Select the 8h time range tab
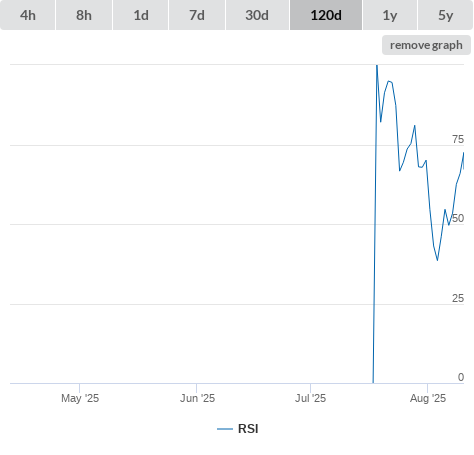The width and height of the screenshot is (474, 455). pos(84,15)
